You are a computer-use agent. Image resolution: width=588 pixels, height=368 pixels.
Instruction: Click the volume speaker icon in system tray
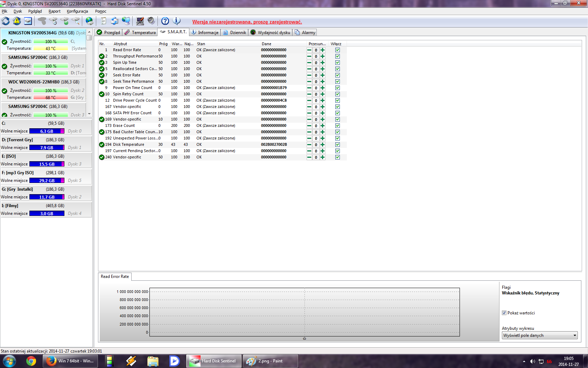[532, 361]
